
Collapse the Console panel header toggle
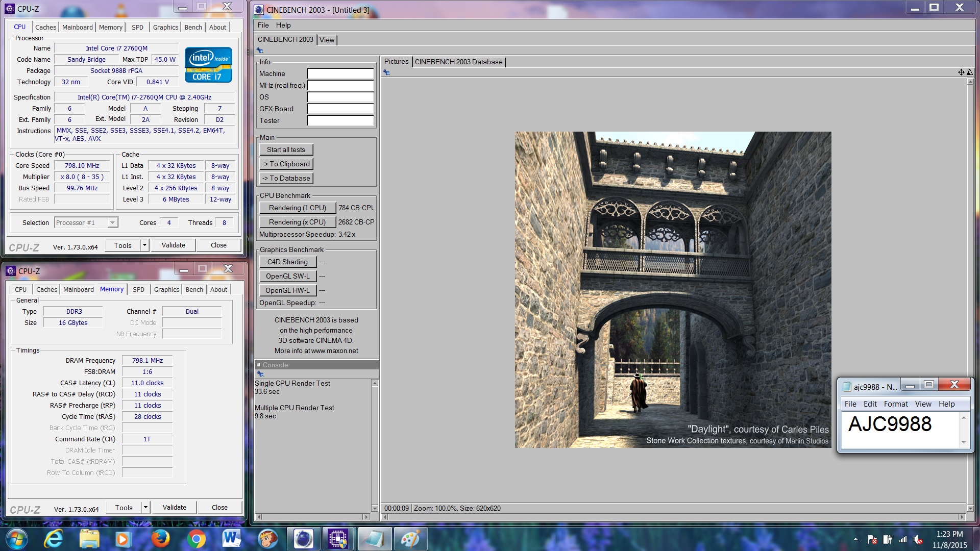tap(258, 365)
